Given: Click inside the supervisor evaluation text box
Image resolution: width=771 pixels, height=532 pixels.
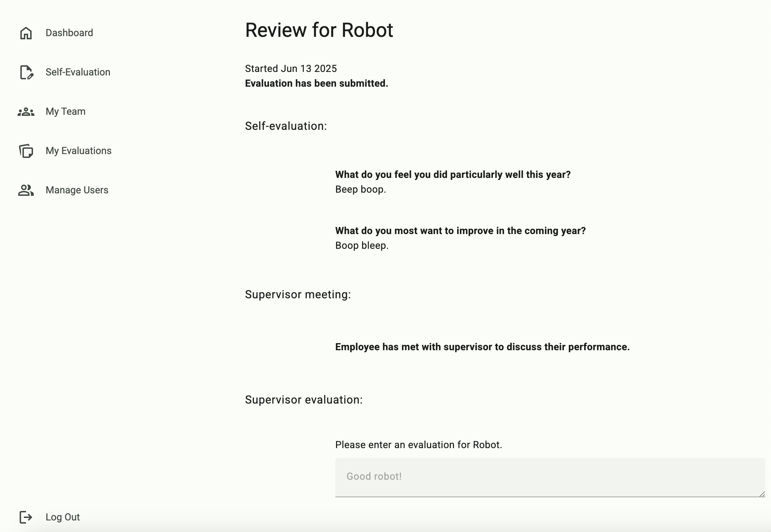Looking at the screenshot, I should tap(548, 477).
